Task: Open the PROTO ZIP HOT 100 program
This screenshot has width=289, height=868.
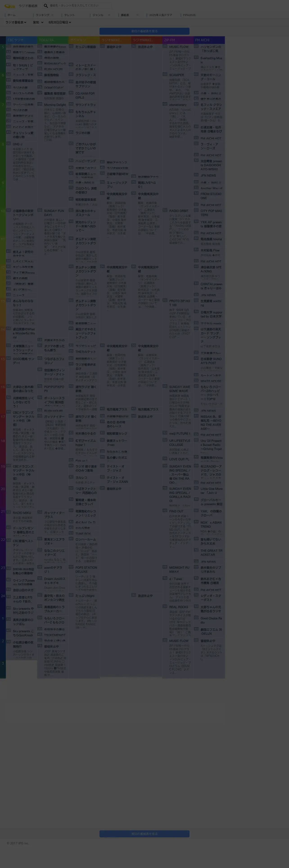Action: pos(180,303)
